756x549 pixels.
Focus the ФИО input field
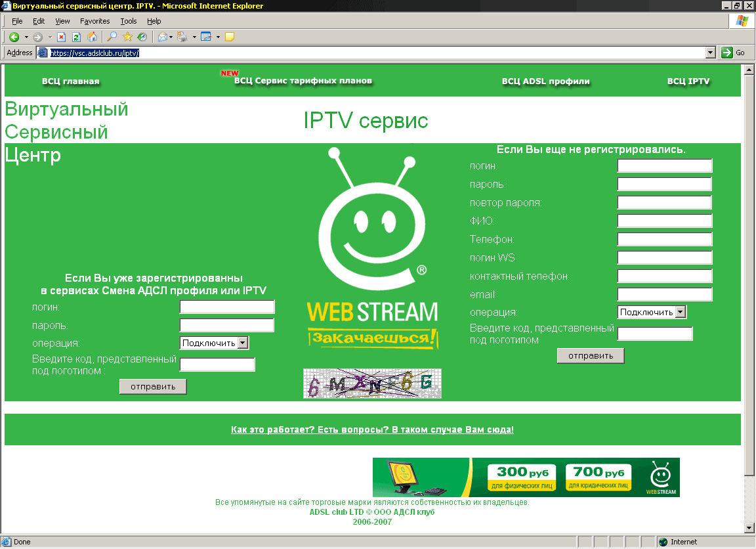point(665,221)
